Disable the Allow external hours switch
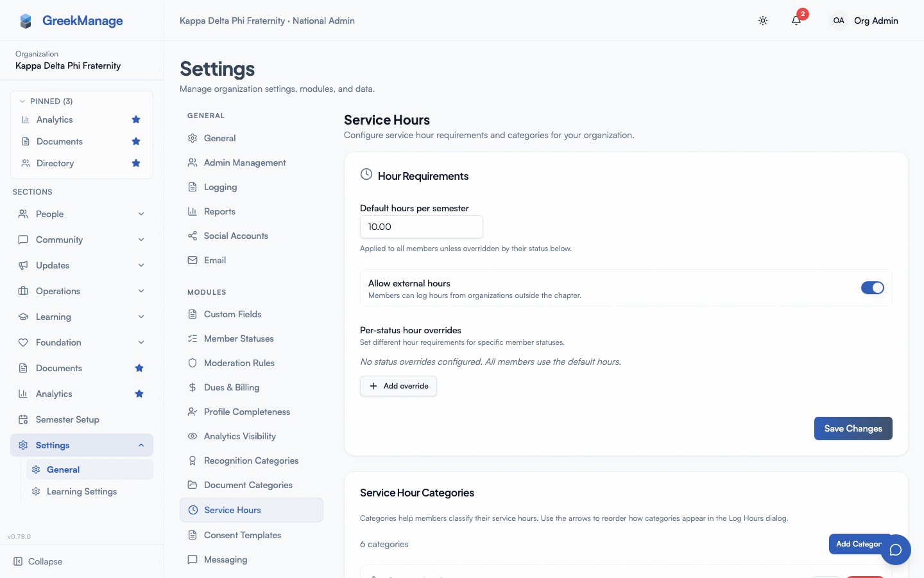Image resolution: width=924 pixels, height=578 pixels. [873, 288]
